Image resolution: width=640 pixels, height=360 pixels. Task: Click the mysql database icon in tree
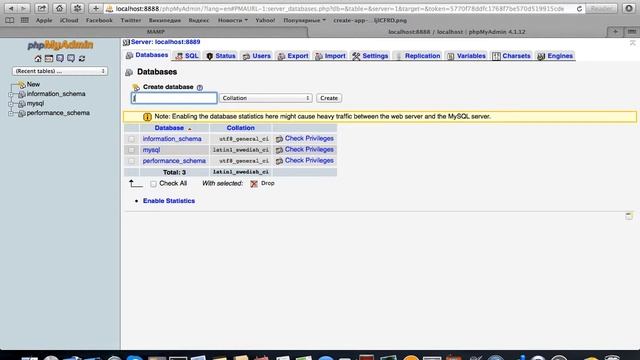click(22, 104)
